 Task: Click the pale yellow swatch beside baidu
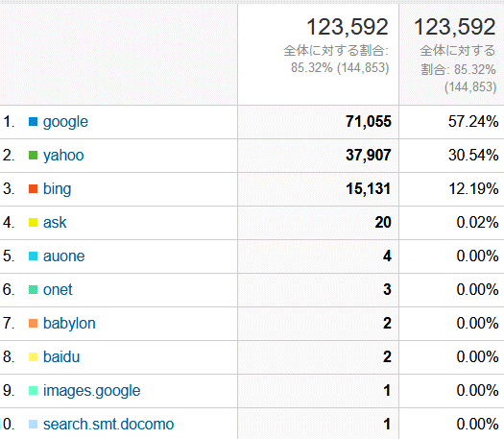pos(33,356)
